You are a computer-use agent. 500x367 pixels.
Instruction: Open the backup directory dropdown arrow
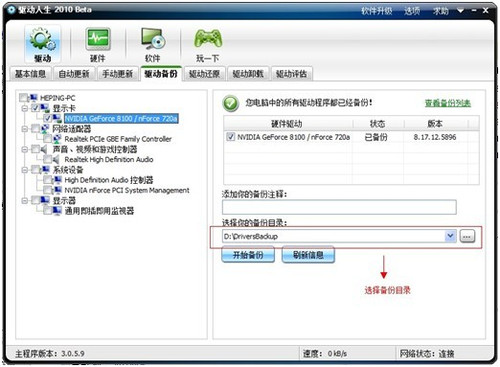pos(450,236)
